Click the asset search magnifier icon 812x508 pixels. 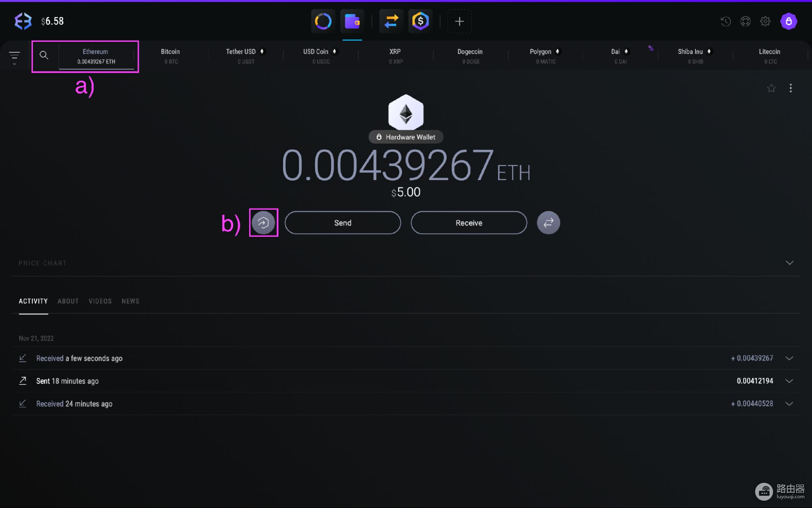click(44, 55)
